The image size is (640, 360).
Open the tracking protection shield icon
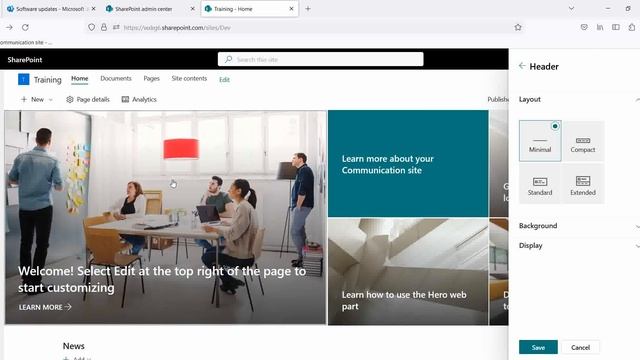coord(91,27)
